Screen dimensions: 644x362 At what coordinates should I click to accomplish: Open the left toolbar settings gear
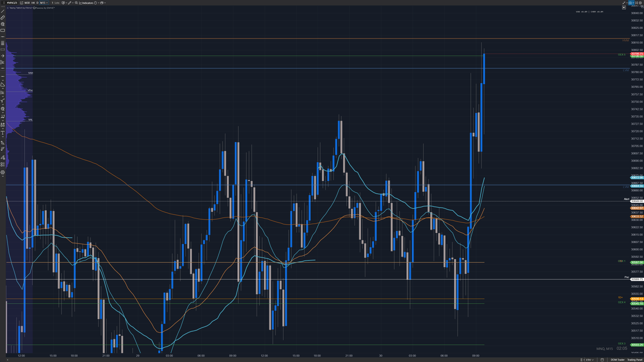(3, 172)
